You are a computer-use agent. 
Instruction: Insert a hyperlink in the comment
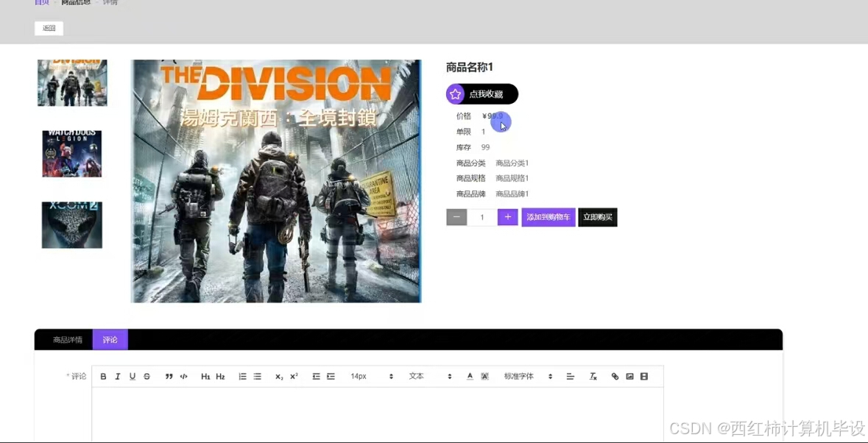click(x=615, y=377)
